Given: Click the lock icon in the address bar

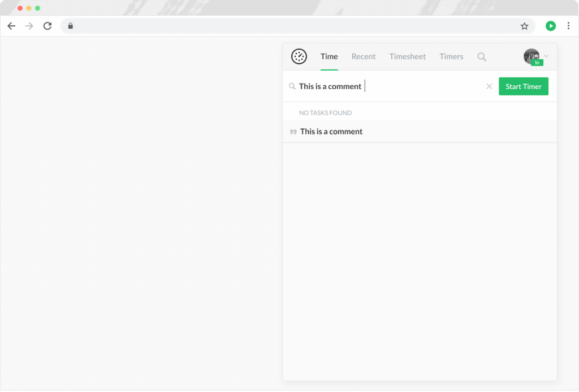Looking at the screenshot, I should 70,26.
